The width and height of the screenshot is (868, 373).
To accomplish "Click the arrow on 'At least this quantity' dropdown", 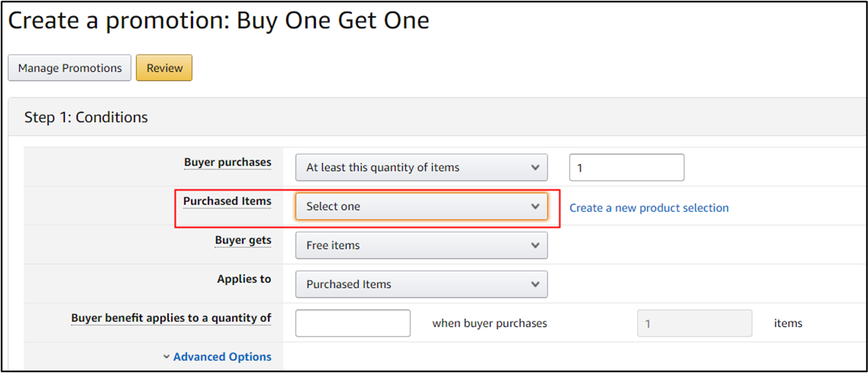I will pos(535,168).
